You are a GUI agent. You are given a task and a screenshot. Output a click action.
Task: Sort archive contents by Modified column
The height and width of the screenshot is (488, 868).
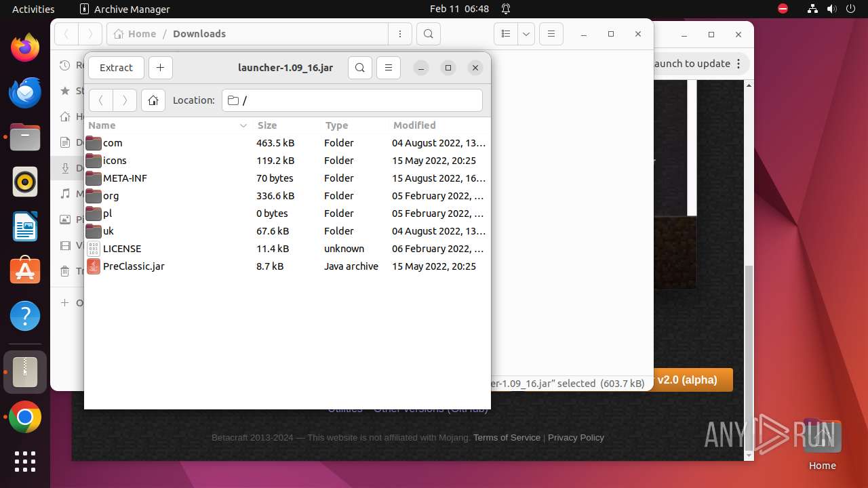pyautogui.click(x=439, y=125)
